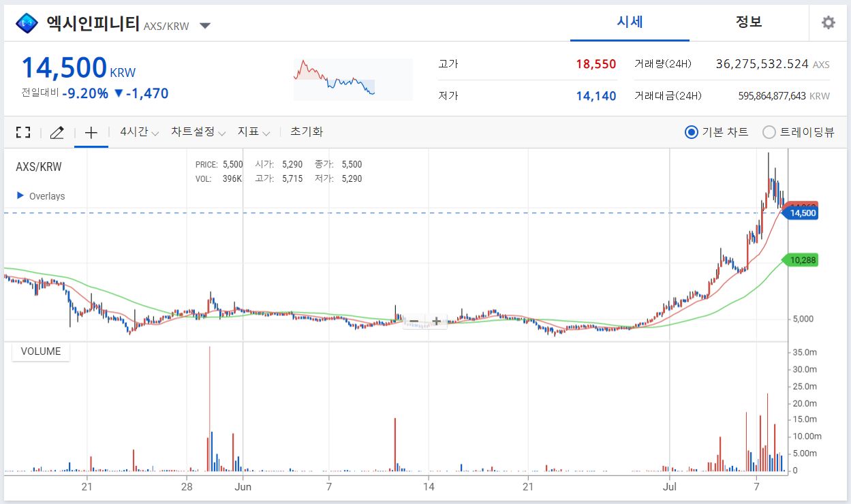851x504 pixels.
Task: Click the chart zoom in plus button
Action: [x=436, y=321]
